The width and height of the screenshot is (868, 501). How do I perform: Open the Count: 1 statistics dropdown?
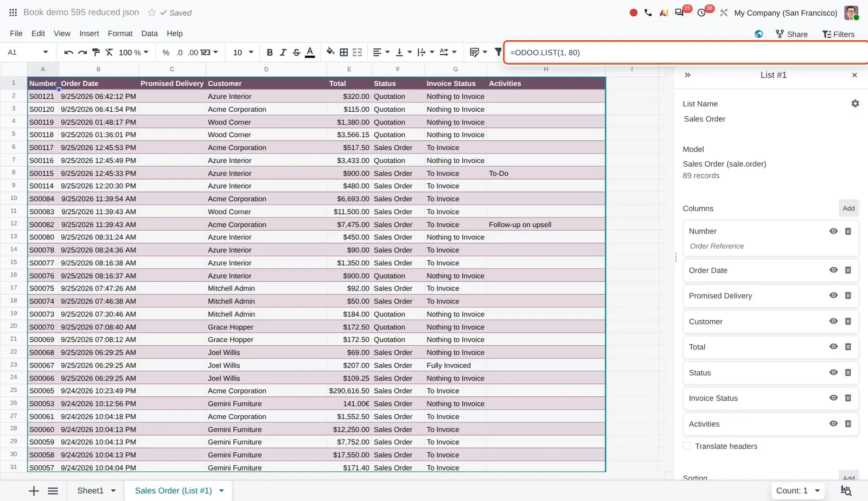[x=798, y=491]
